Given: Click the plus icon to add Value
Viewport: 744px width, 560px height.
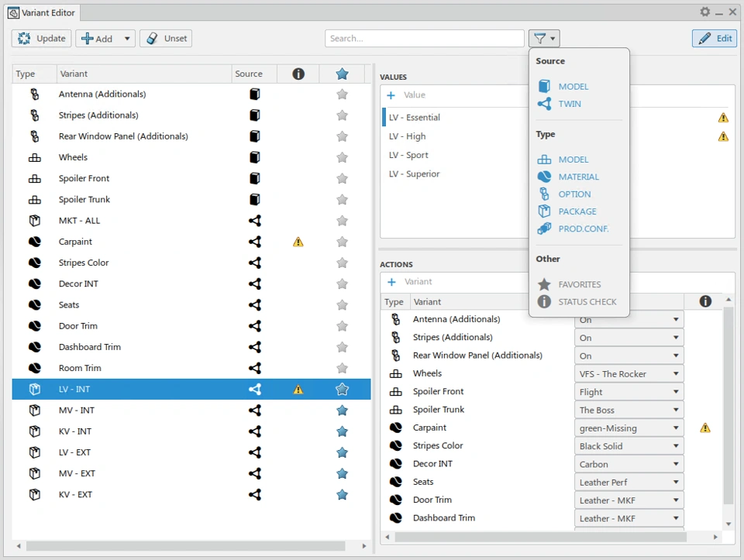Looking at the screenshot, I should 391,95.
